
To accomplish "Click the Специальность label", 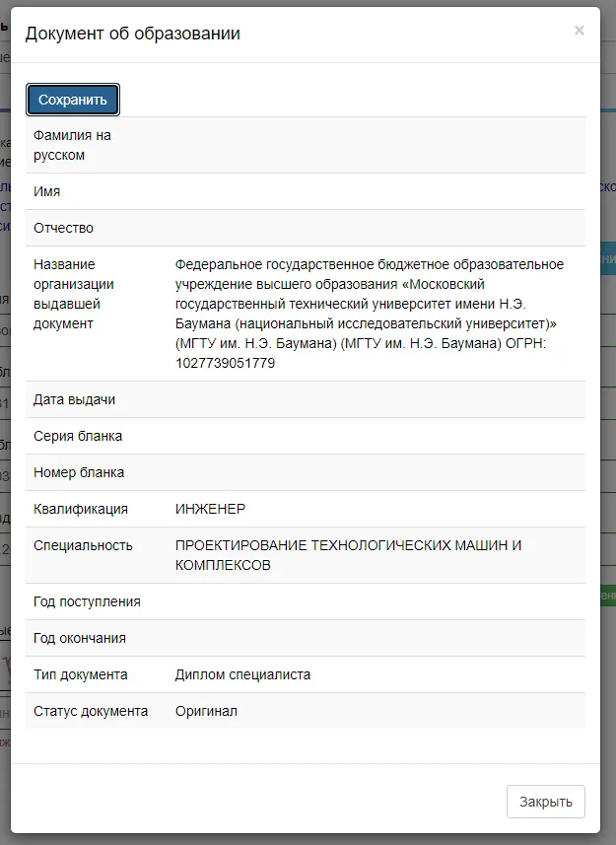I will pos(83,545).
